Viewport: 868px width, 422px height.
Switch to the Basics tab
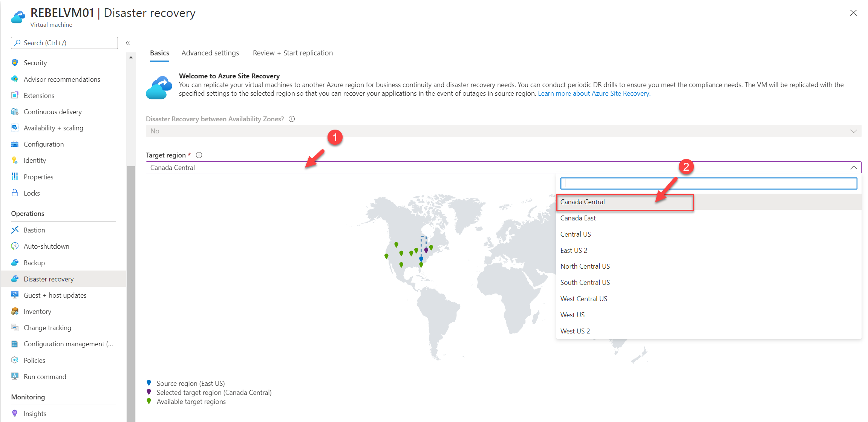[x=159, y=53]
